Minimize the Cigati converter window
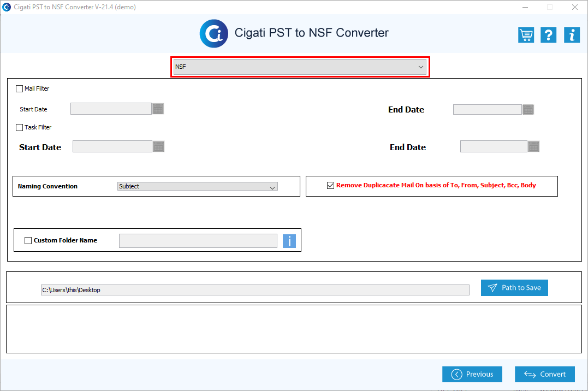The height and width of the screenshot is (391, 588). click(525, 7)
